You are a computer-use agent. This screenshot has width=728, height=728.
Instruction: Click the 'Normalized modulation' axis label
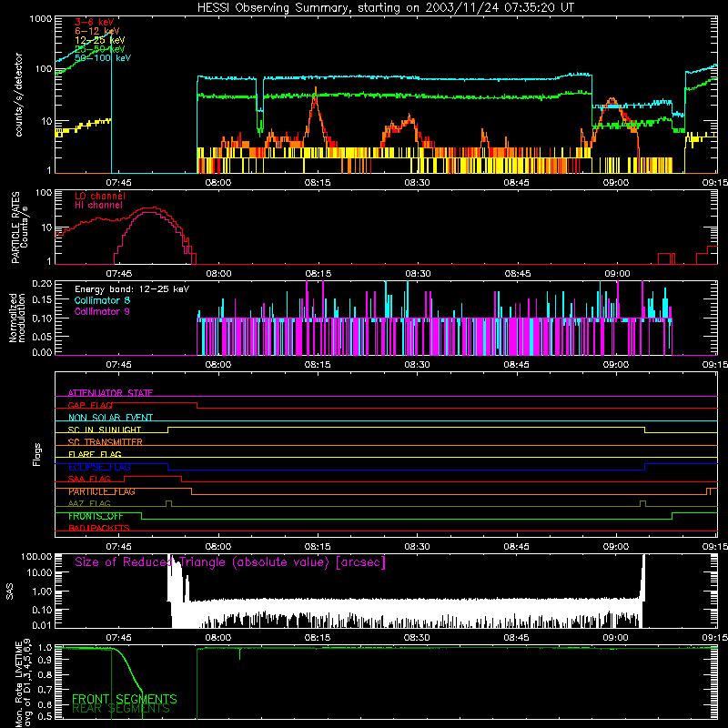(x=16, y=318)
